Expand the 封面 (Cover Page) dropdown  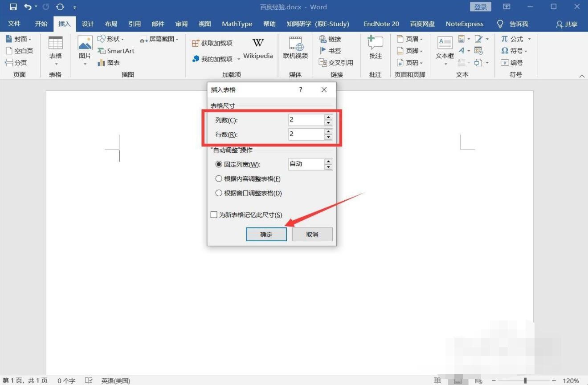coord(30,39)
